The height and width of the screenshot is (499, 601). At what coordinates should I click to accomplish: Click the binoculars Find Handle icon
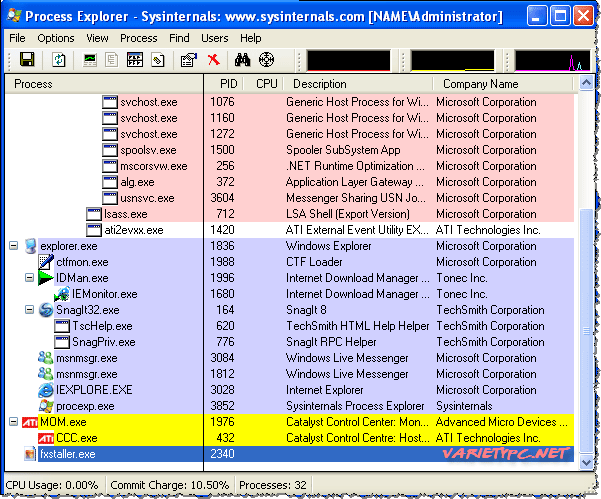(x=242, y=60)
